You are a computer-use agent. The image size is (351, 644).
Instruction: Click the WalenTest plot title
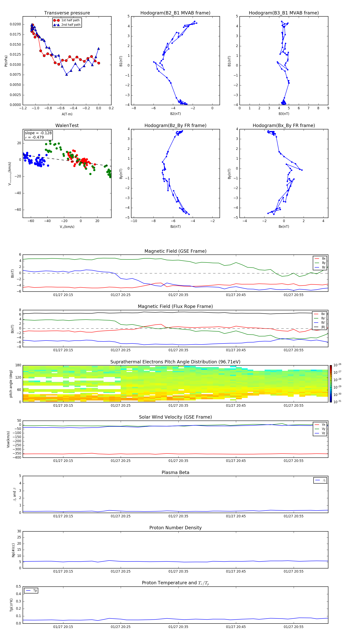[67, 125]
